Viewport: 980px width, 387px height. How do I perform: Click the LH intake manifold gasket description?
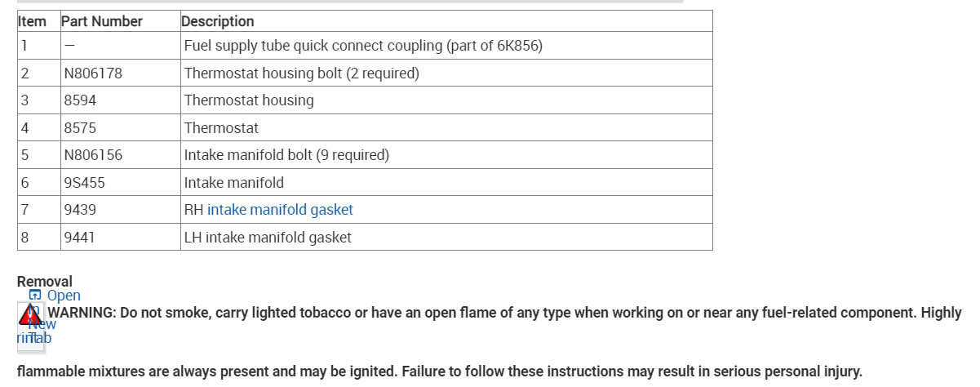(x=268, y=238)
